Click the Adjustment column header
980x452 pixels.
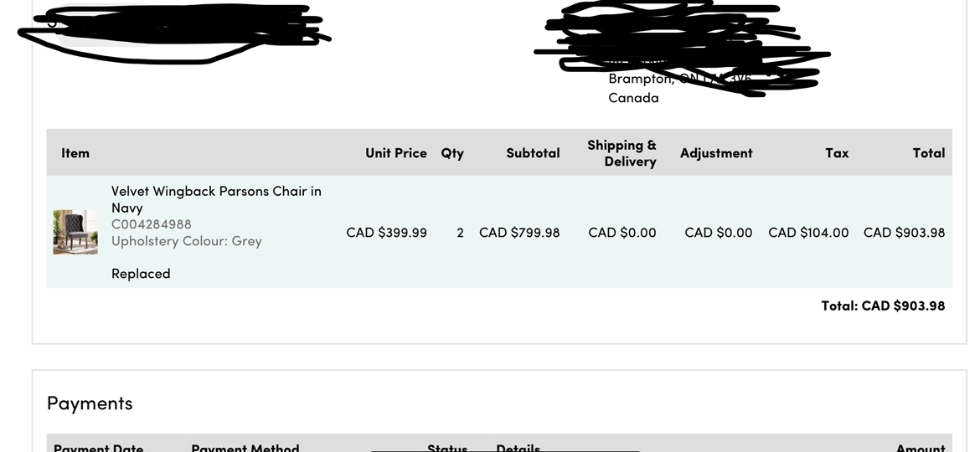click(716, 153)
